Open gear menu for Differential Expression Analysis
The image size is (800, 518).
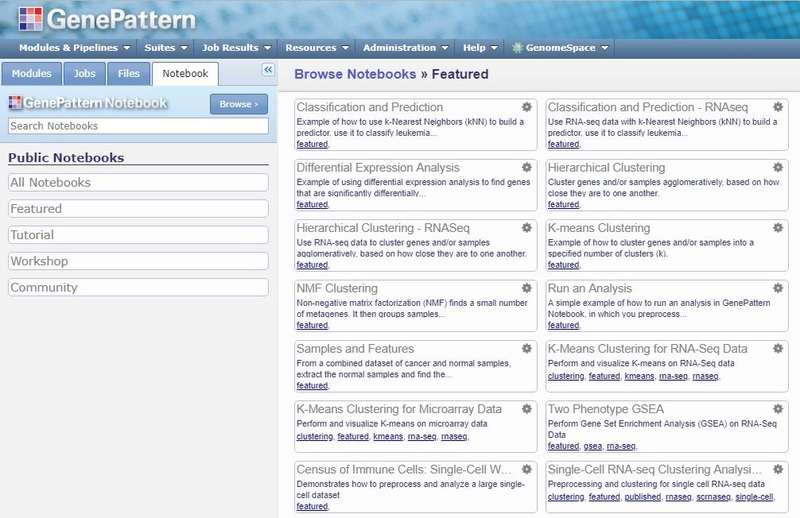(x=527, y=167)
